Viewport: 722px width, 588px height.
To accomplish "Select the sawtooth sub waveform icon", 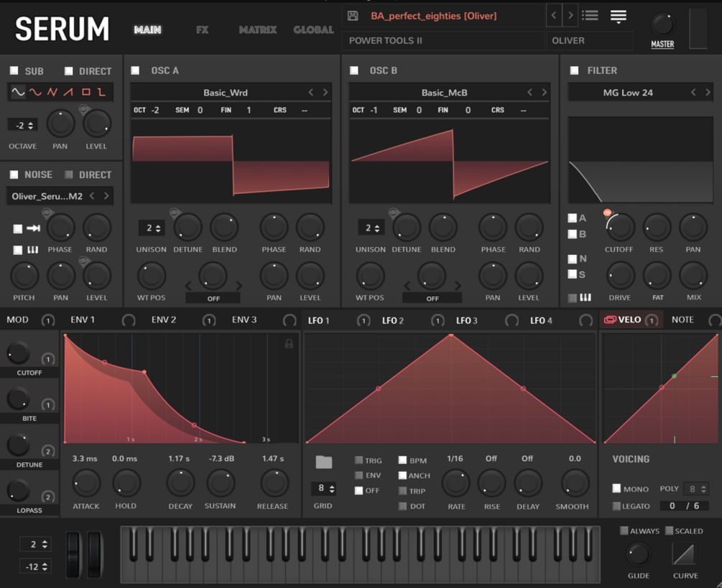I will pyautogui.click(x=68, y=92).
